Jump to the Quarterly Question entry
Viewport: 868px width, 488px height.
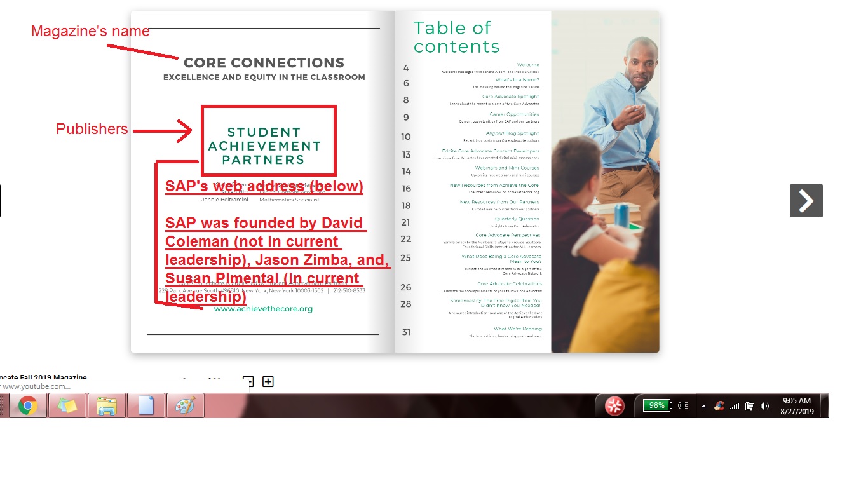[517, 219]
